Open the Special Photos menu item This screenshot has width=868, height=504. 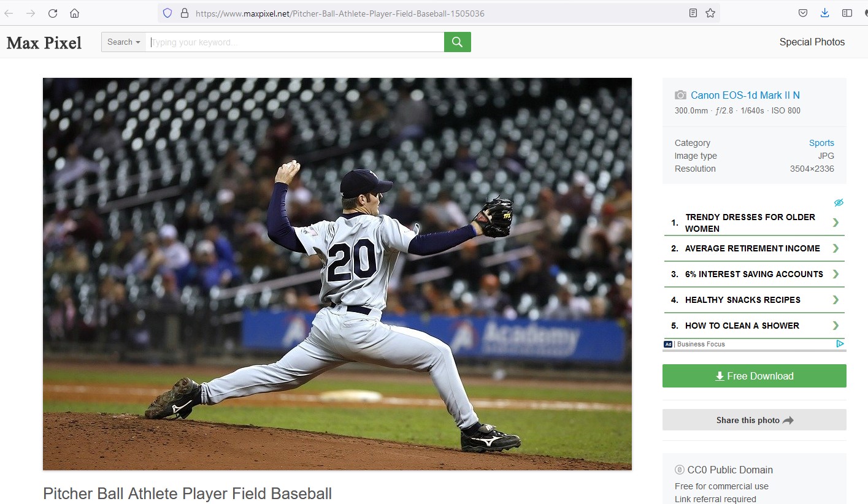812,42
